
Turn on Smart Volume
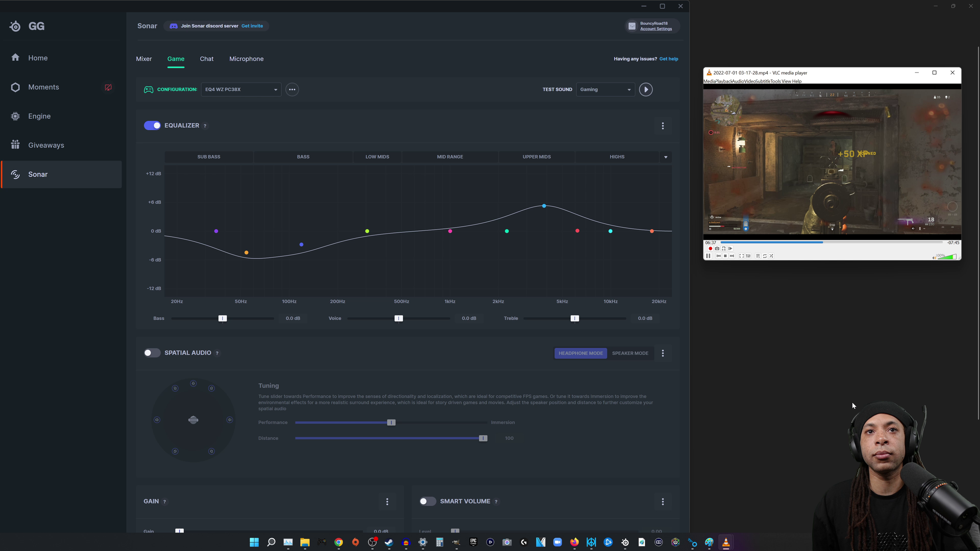click(427, 501)
